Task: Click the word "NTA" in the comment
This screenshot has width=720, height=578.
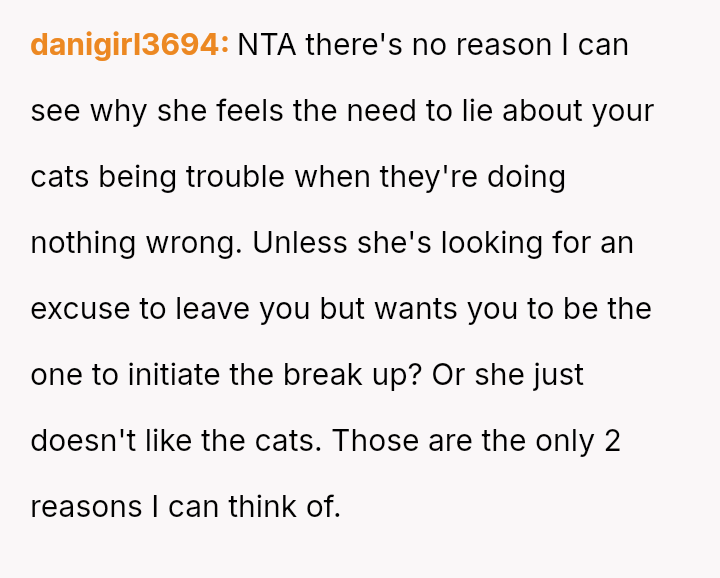Action: click(x=266, y=45)
